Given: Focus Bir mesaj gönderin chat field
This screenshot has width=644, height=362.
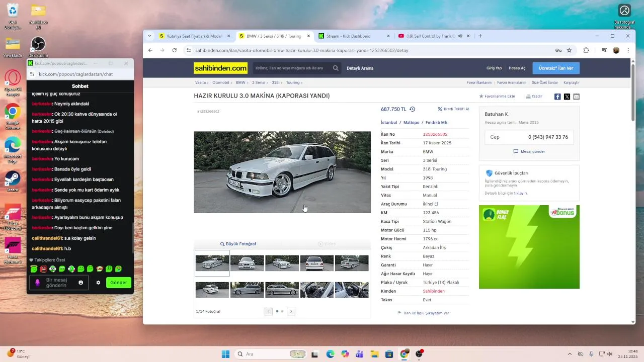Looking at the screenshot, I should click(59, 283).
